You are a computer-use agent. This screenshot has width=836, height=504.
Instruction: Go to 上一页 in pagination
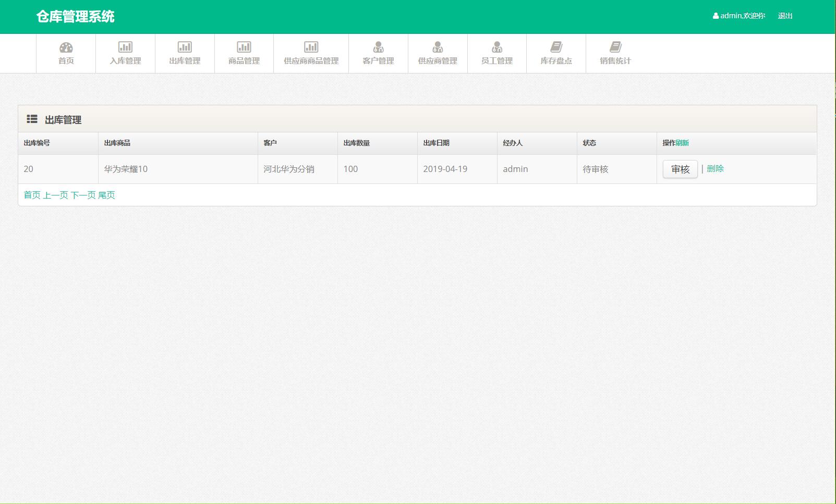point(55,195)
